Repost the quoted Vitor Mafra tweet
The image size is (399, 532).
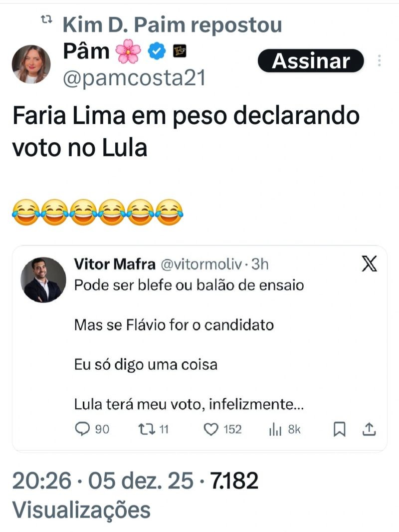pyautogui.click(x=143, y=429)
